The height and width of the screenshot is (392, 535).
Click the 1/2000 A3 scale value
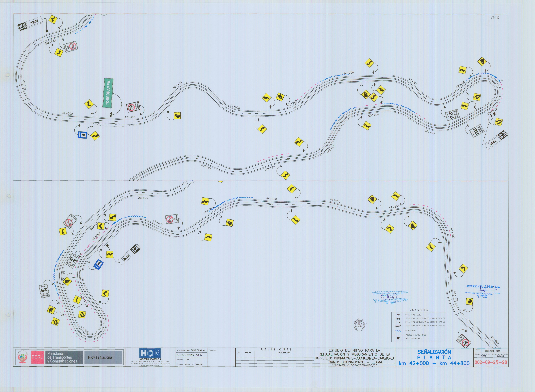[500, 356]
